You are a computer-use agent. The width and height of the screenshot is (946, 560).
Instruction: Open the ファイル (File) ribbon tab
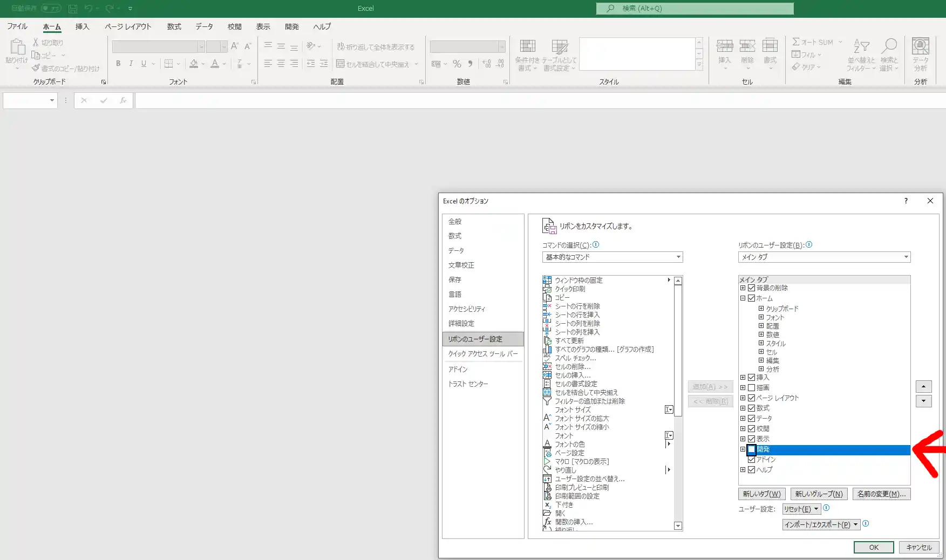point(17,26)
